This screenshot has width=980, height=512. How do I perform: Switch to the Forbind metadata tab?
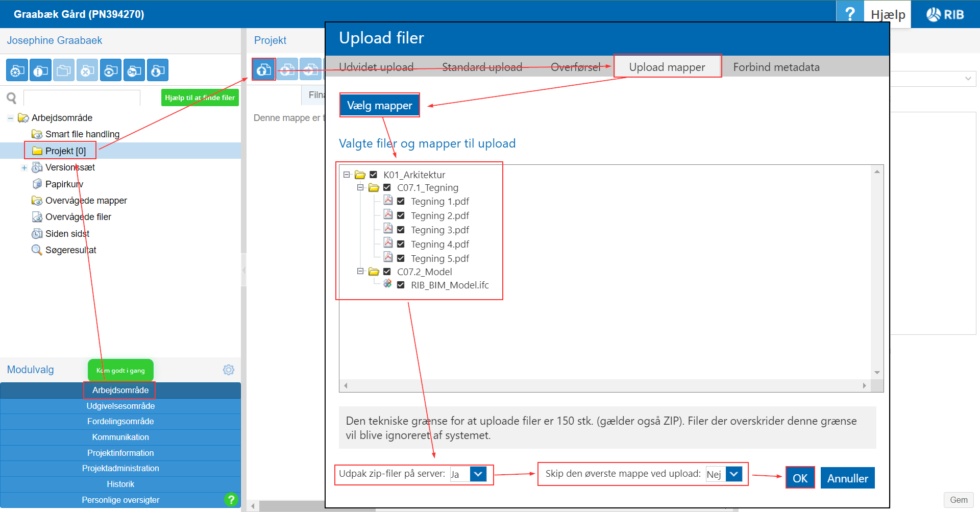(776, 67)
